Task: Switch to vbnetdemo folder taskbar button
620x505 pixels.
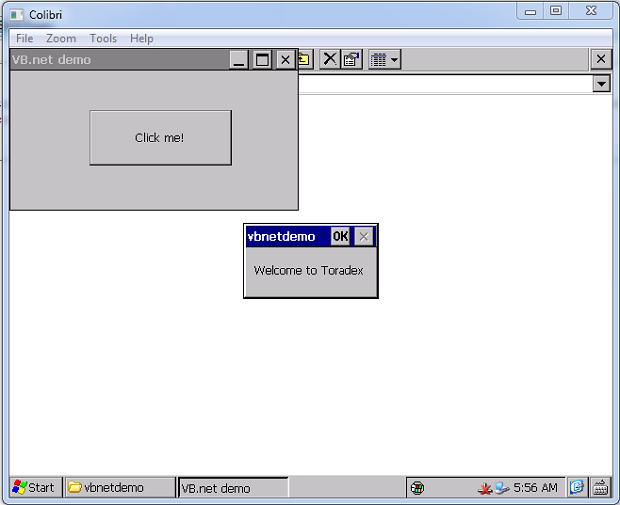Action: 120,488
